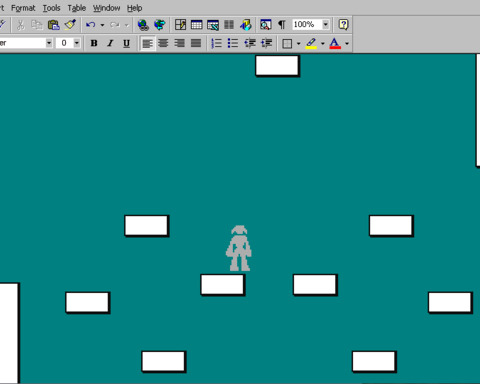
Task: Expand the Redo history dropdown arrow
Action: 127,25
